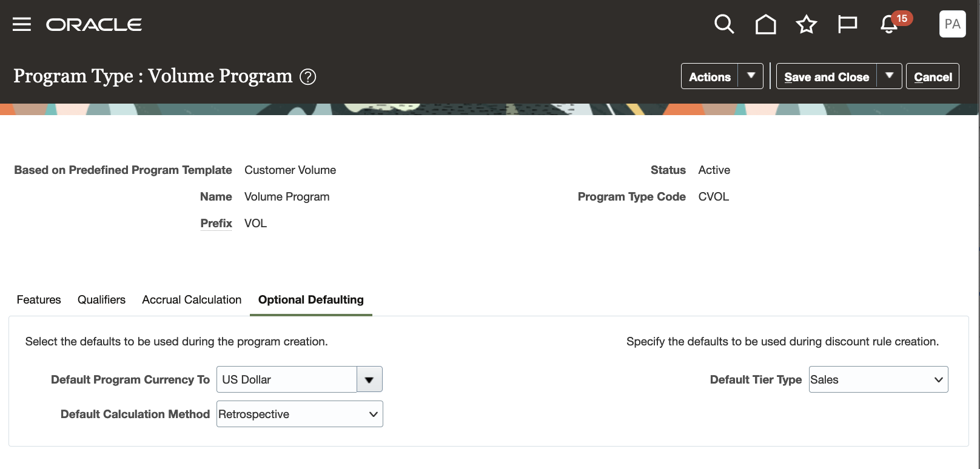
Task: Open the Default Tier Type dropdown
Action: click(878, 380)
